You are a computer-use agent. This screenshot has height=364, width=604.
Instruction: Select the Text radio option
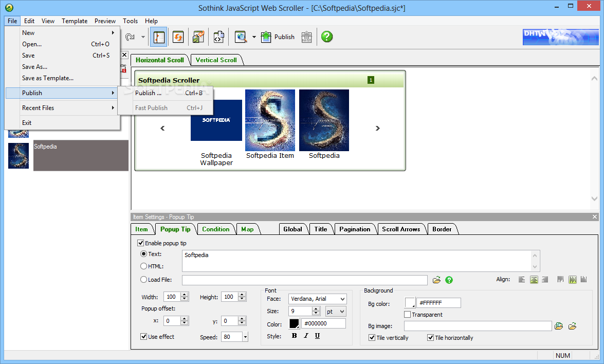coord(144,254)
